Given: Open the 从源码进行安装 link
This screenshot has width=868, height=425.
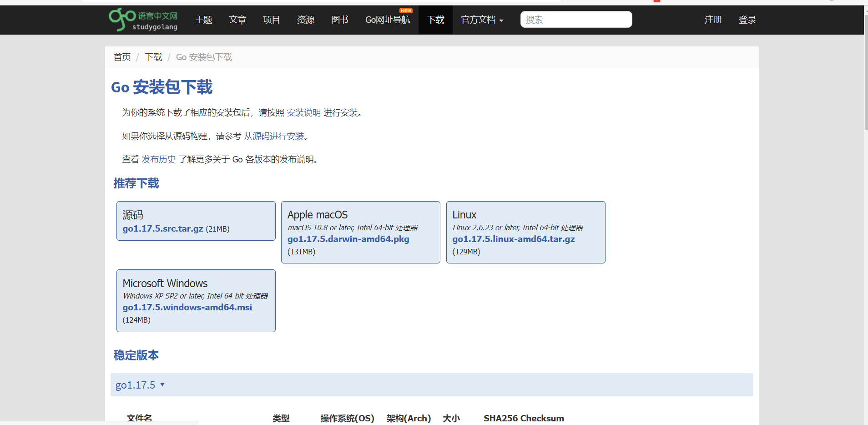Looking at the screenshot, I should 273,136.
